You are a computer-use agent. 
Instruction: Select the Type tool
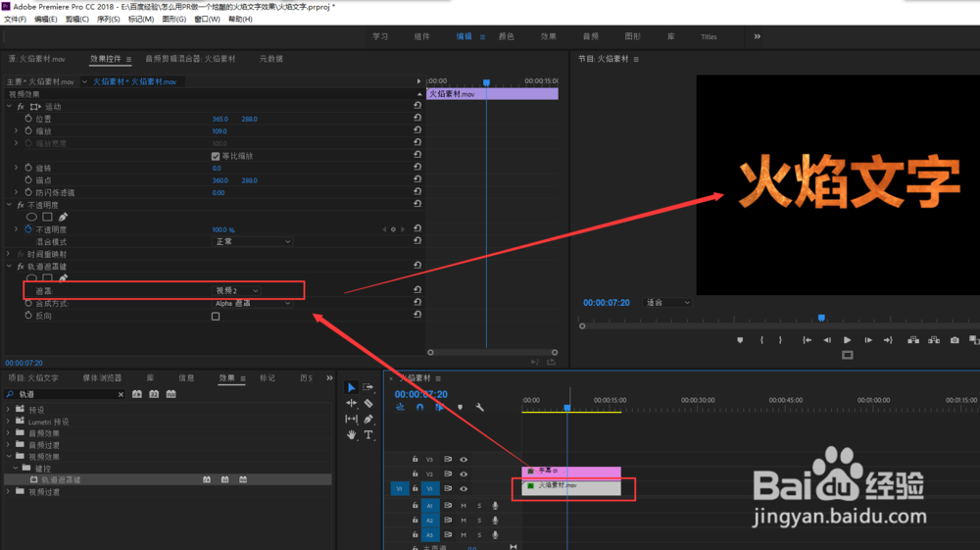[368, 434]
